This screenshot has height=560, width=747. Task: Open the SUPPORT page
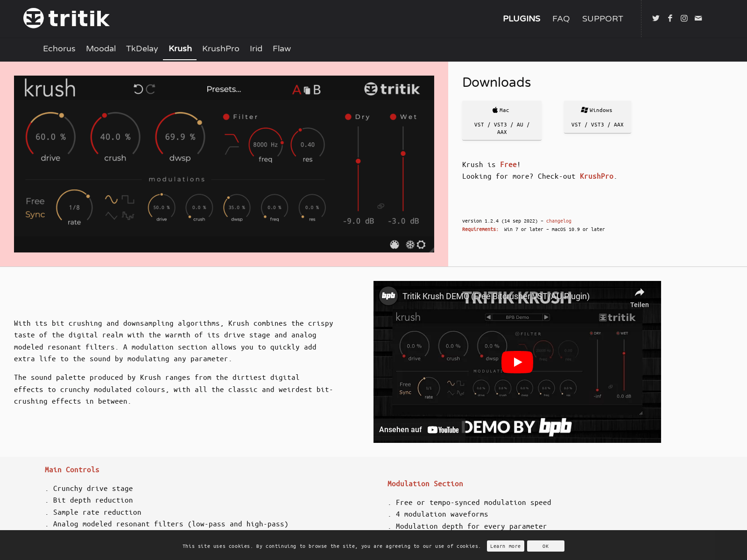click(x=602, y=19)
